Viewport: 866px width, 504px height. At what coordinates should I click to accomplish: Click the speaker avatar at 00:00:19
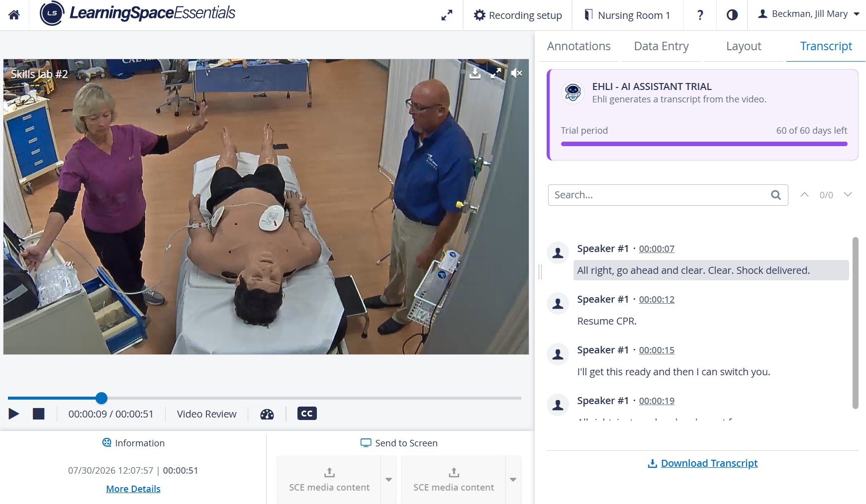point(558,405)
